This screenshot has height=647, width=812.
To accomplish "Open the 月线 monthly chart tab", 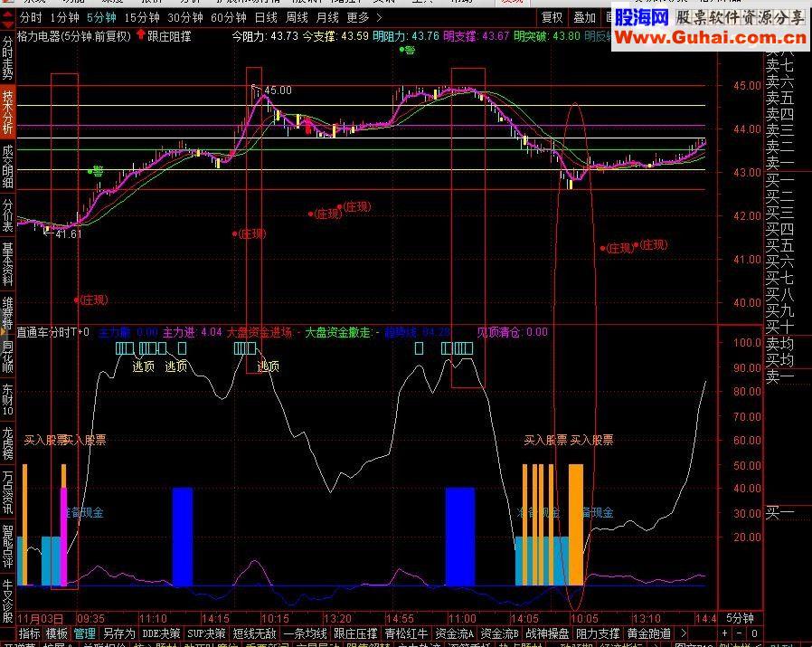I will [x=327, y=17].
